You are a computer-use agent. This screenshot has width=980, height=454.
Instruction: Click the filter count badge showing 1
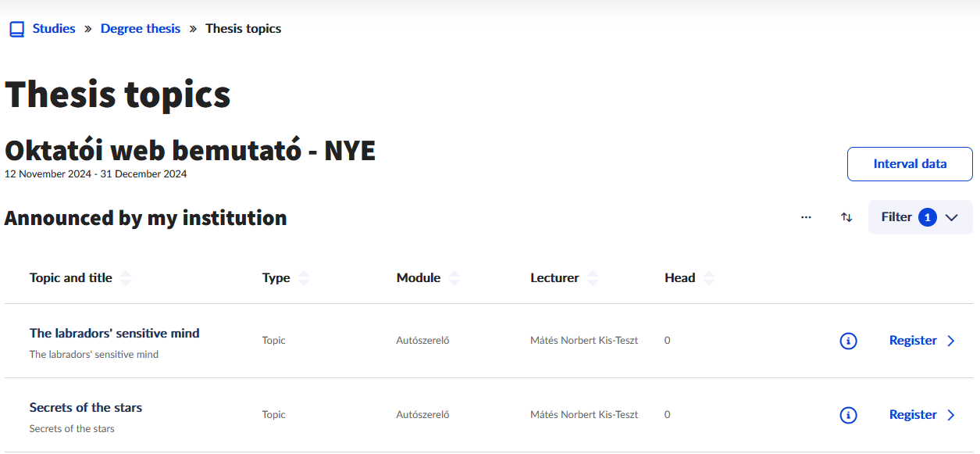coord(927,217)
